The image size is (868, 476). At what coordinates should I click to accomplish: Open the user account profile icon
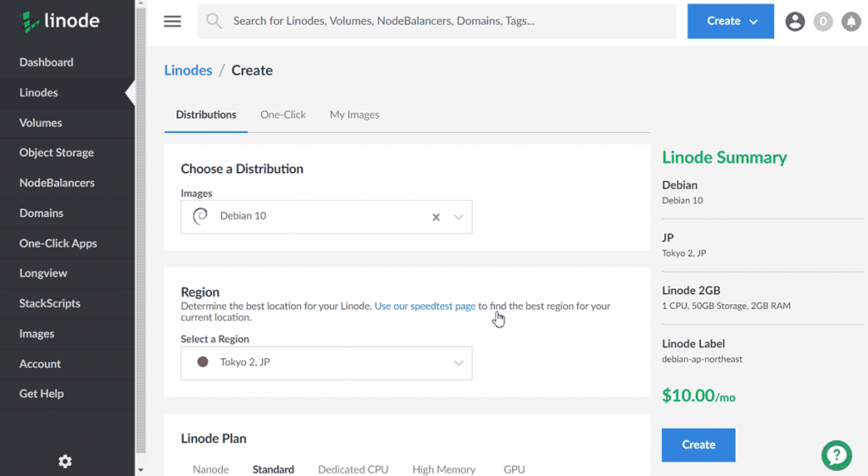(794, 22)
